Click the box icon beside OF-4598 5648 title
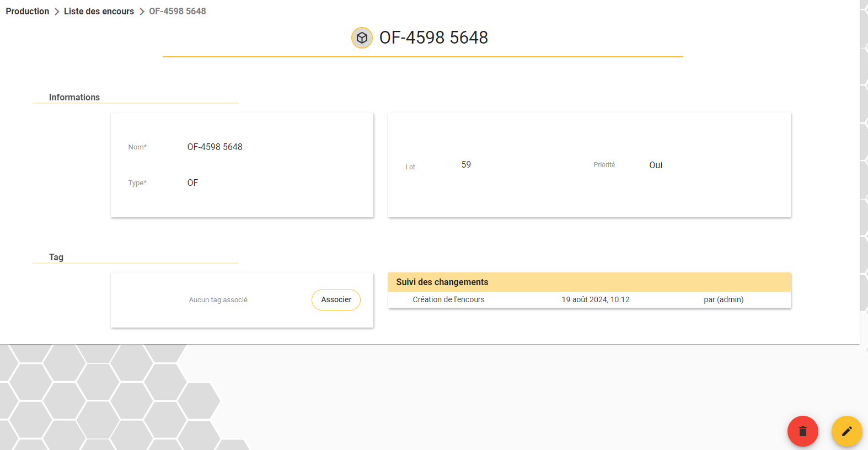The height and width of the screenshot is (450, 868). click(362, 38)
